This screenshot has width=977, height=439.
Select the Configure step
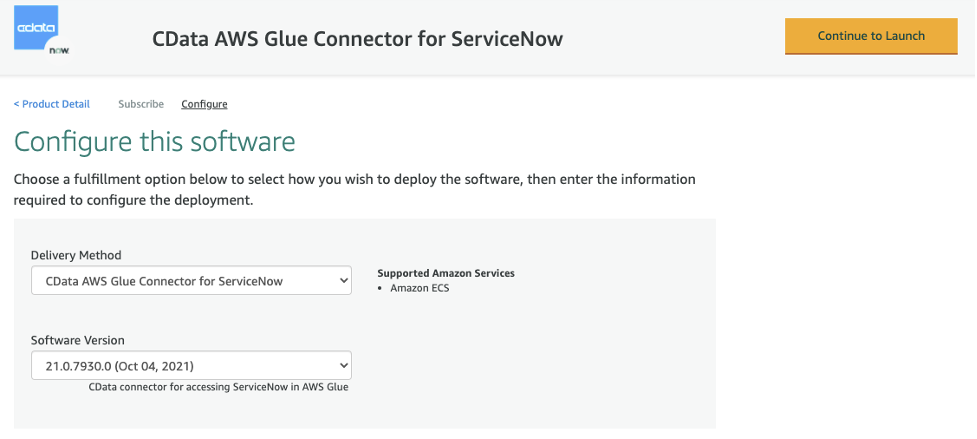(204, 104)
